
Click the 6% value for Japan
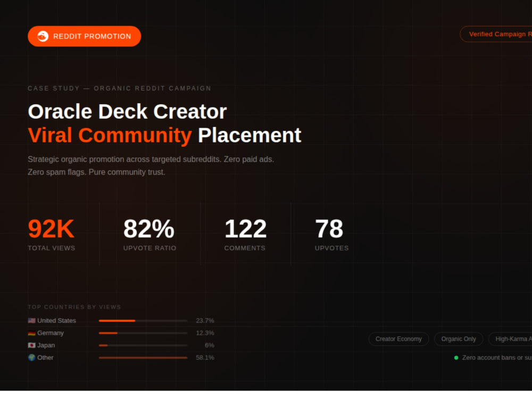point(209,345)
